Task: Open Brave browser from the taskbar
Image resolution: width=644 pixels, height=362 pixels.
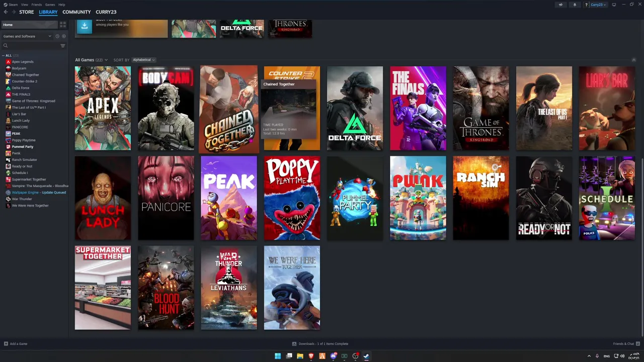Action: tap(311, 356)
